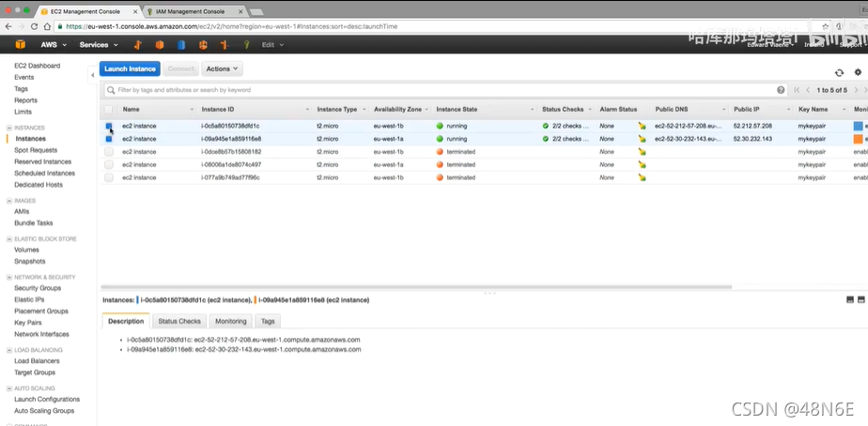Click orange swatch in second running instance's monitoring column
The height and width of the screenshot is (426, 868).
click(858, 139)
